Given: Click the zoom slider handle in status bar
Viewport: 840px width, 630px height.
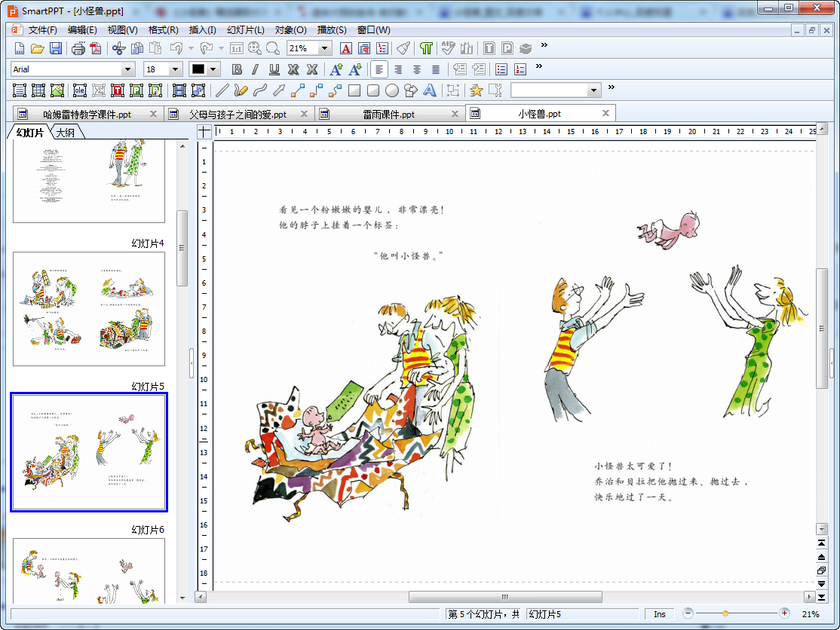Looking at the screenshot, I should (725, 613).
